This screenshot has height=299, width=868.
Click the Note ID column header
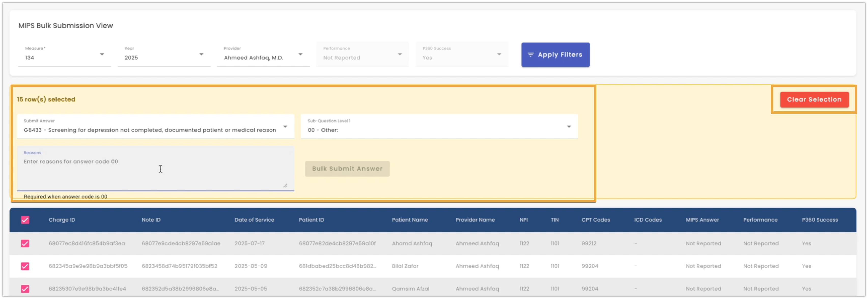click(151, 220)
